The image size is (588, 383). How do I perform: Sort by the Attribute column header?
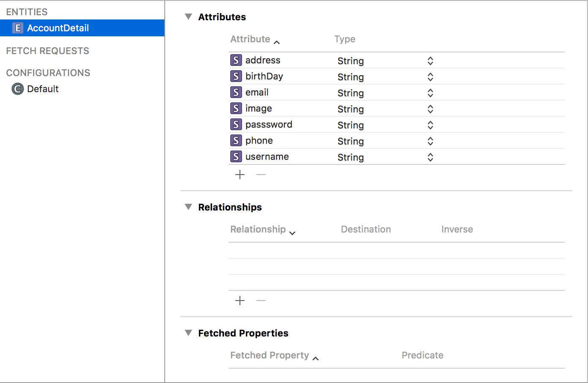[250, 39]
